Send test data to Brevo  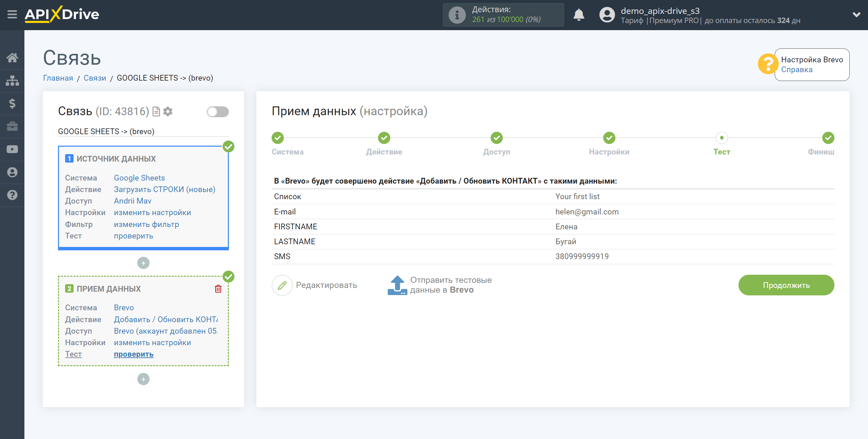pyautogui.click(x=451, y=285)
